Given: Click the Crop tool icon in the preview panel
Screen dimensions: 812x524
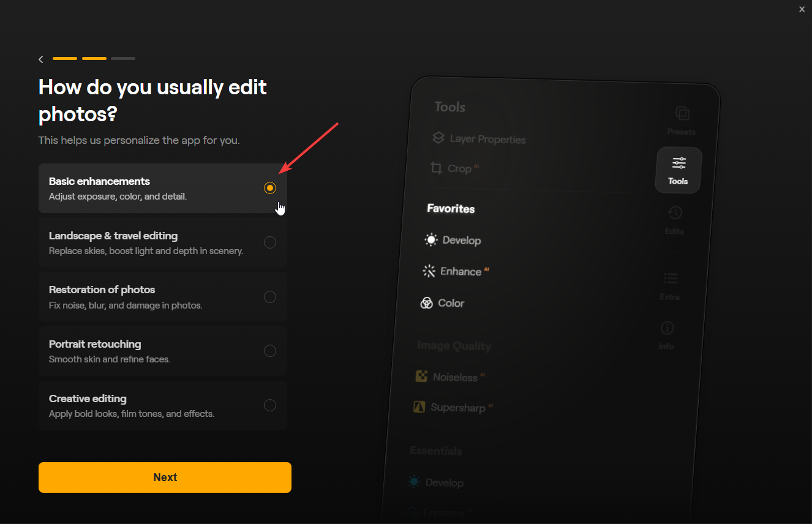Looking at the screenshot, I should click(x=436, y=167).
